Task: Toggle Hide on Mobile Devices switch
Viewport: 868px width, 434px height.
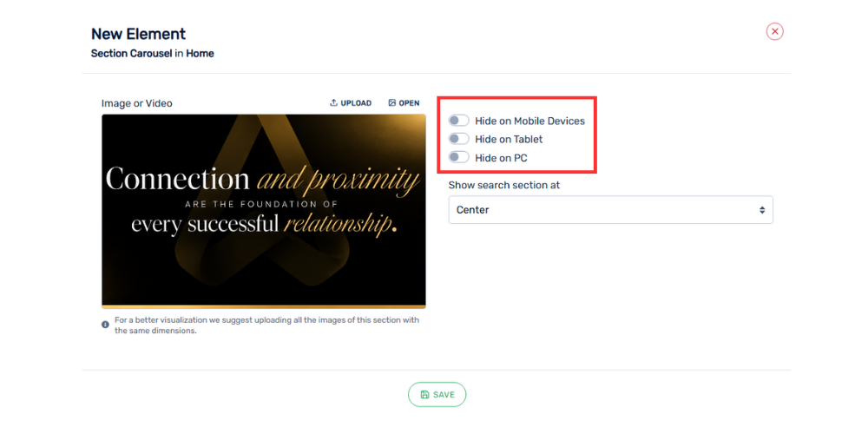Action: (x=459, y=121)
